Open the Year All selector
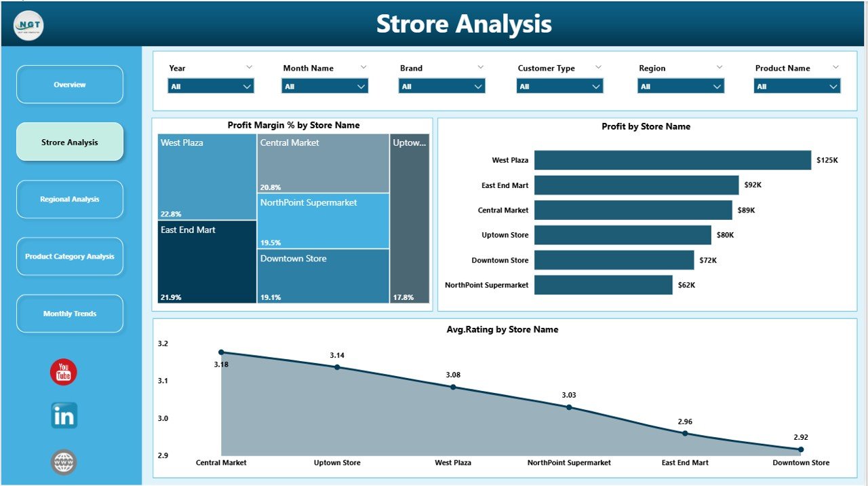This screenshot has width=868, height=486. 246,86
